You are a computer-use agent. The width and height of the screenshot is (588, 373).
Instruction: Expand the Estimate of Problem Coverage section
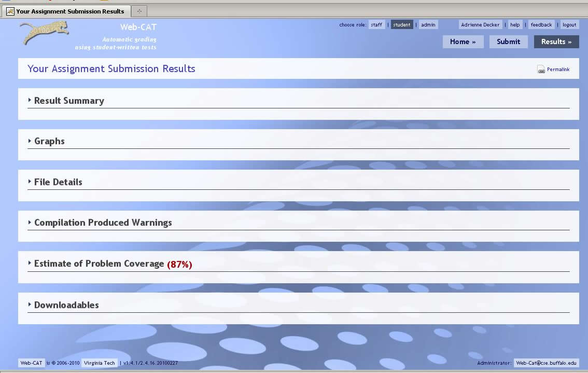(x=97, y=264)
